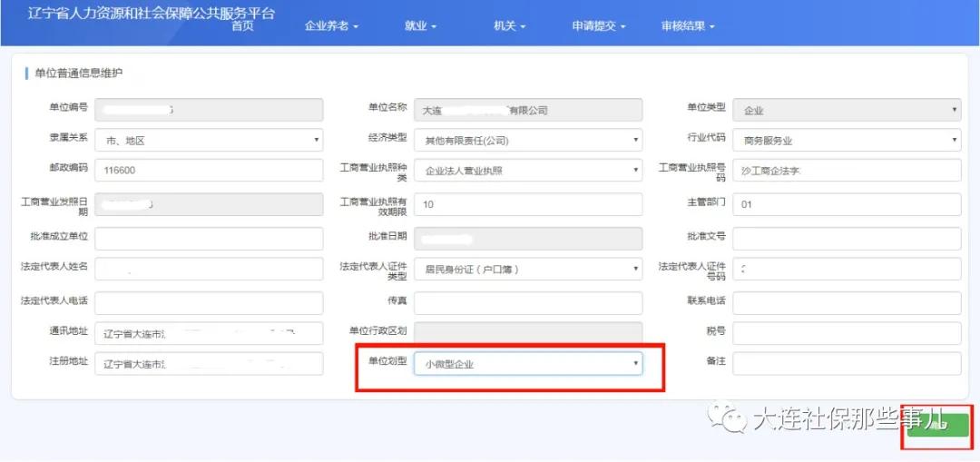Click the 税号 input field
The height and width of the screenshot is (462, 980).
tap(847, 333)
